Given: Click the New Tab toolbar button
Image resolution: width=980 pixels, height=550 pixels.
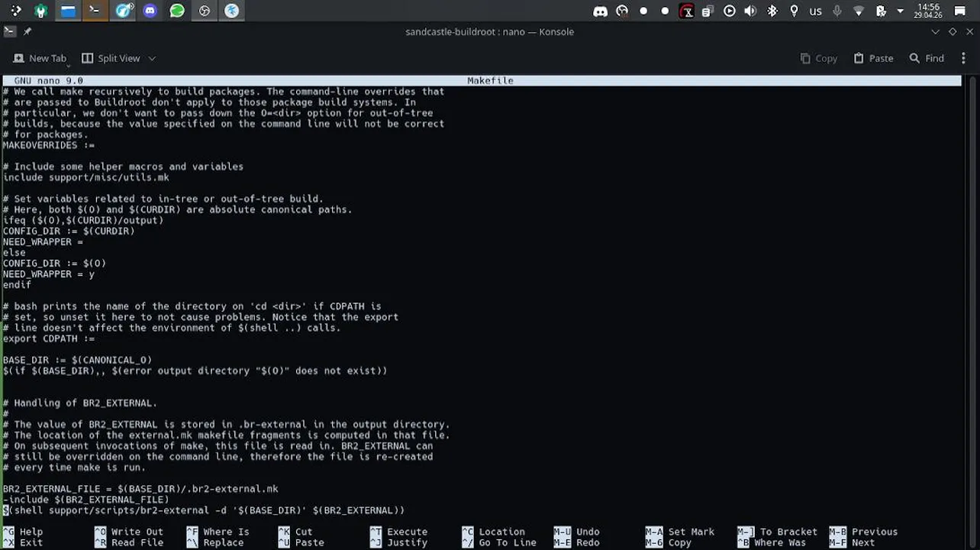Looking at the screenshot, I should tap(40, 58).
